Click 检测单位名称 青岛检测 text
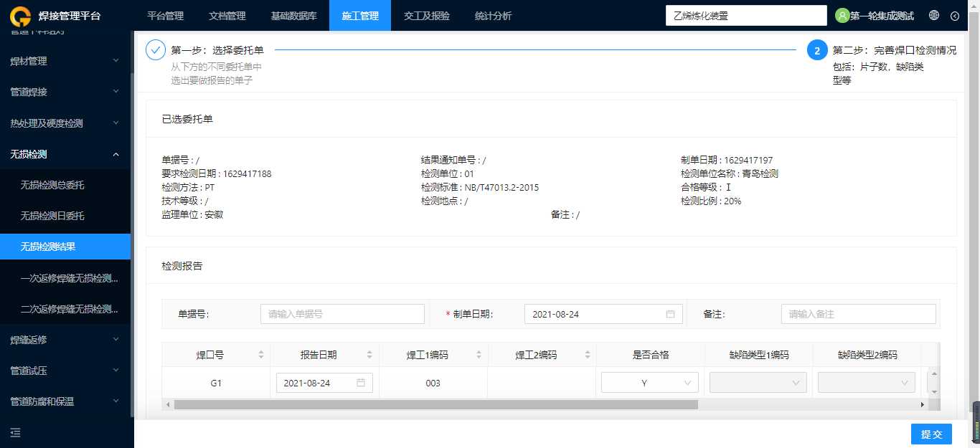980x448 pixels. point(730,173)
